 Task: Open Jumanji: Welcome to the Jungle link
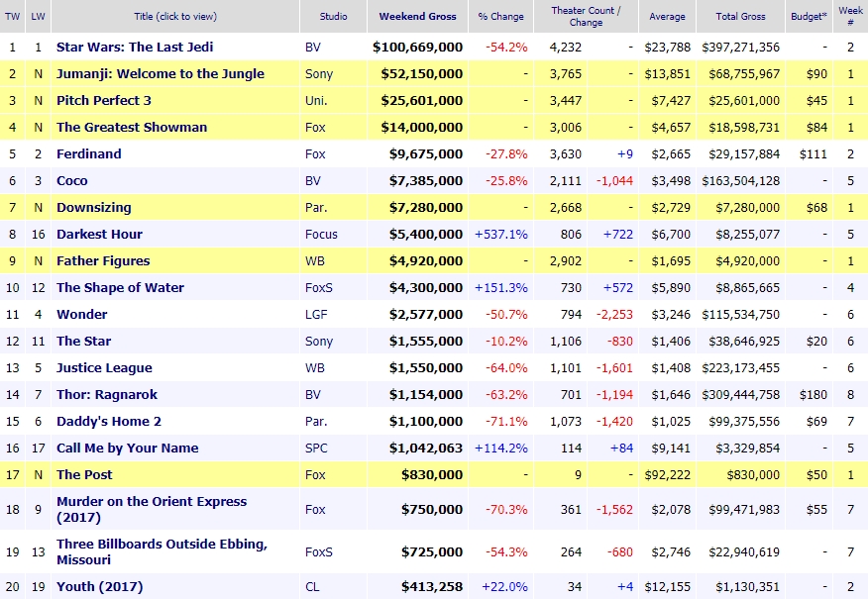point(160,73)
